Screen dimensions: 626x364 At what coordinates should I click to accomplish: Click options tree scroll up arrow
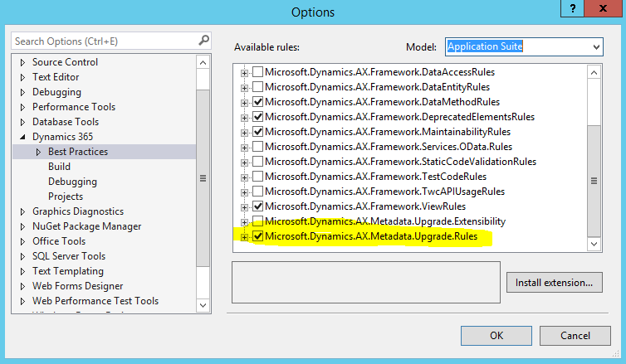203,62
